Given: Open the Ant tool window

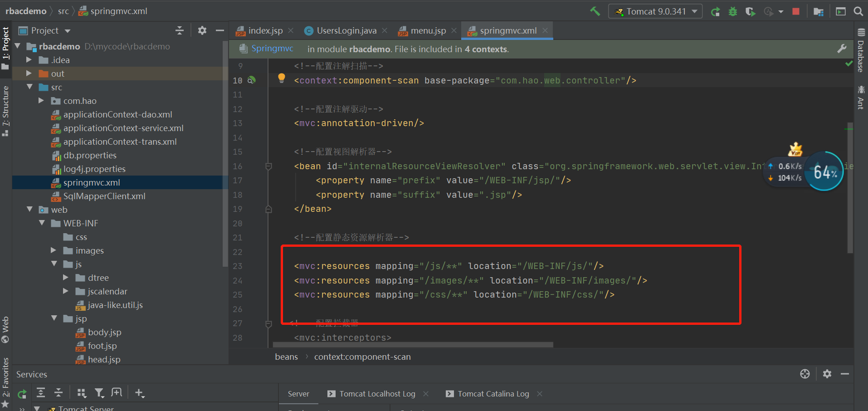Looking at the screenshot, I should click(x=860, y=97).
